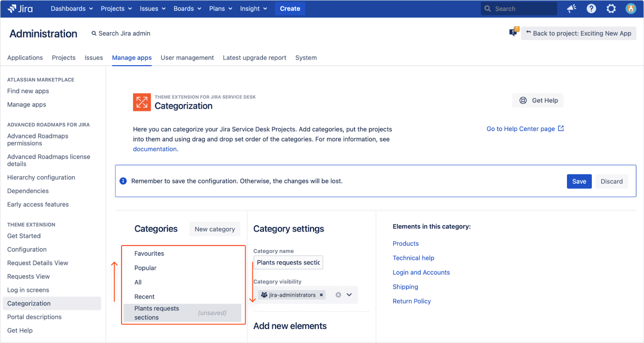Open Log in screens
The width and height of the screenshot is (644, 343).
[x=28, y=290]
